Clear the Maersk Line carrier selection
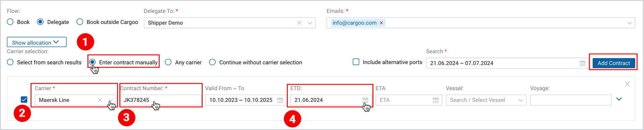Image resolution: width=644 pixels, height=130 pixels. click(100, 100)
